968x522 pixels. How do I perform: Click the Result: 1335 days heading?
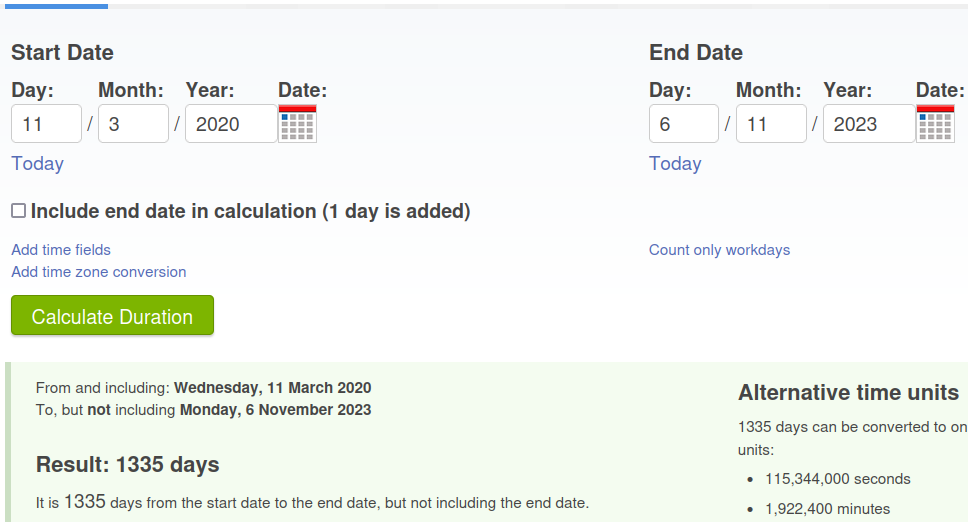click(x=128, y=464)
